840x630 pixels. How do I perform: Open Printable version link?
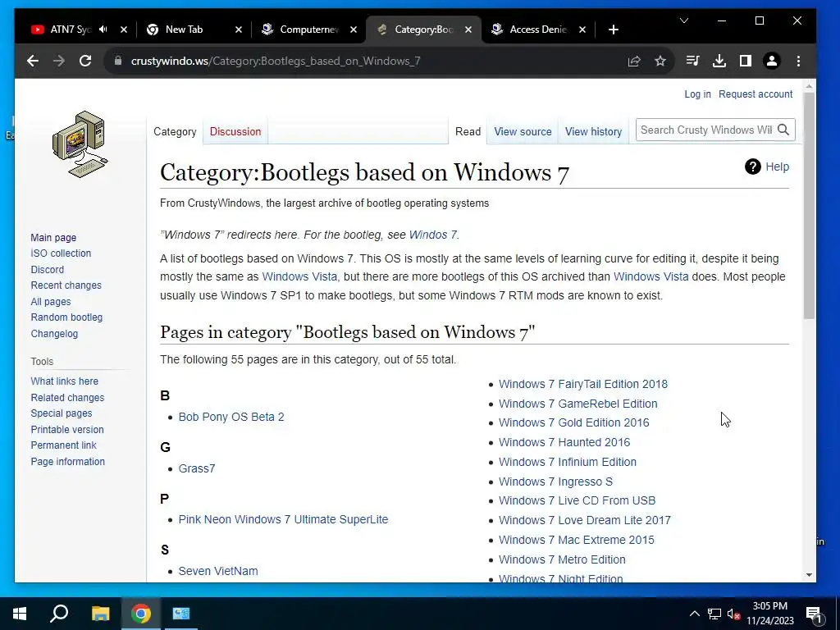pyautogui.click(x=67, y=430)
